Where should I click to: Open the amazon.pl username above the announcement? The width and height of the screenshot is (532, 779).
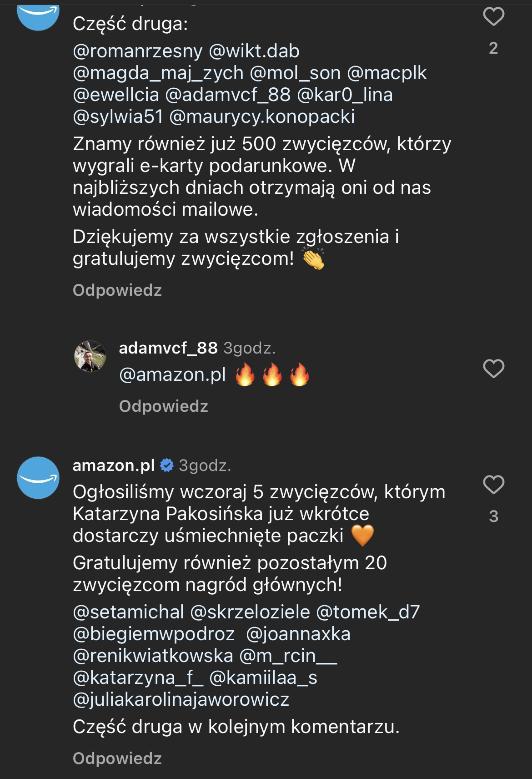[114, 465]
